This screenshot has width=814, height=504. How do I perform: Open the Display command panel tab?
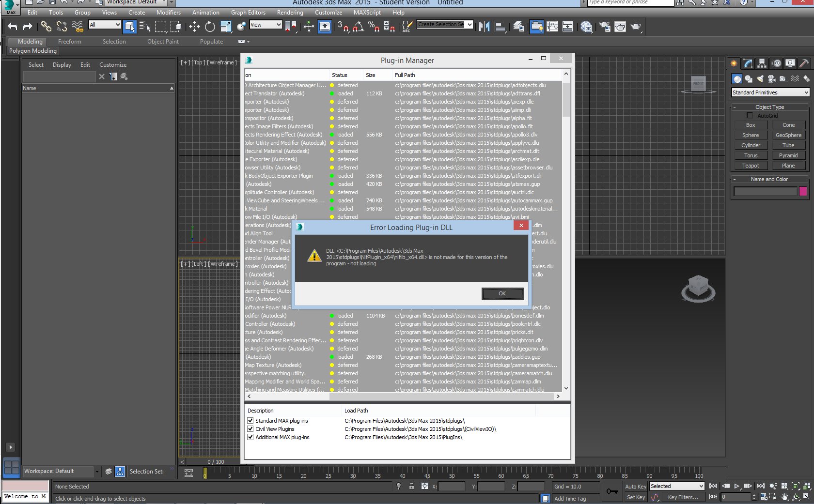coord(790,63)
